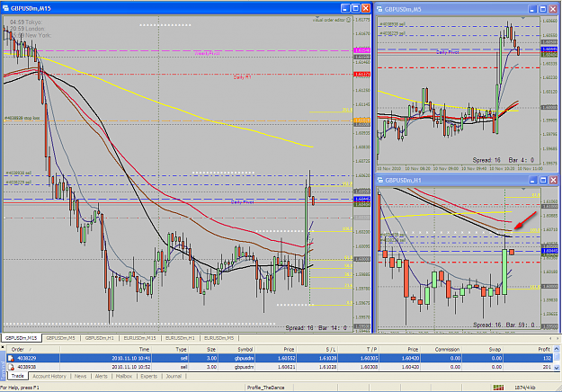The height and width of the screenshot is (392, 562).
Task: Sort orders by the Order column header
Action: [x=32, y=350]
